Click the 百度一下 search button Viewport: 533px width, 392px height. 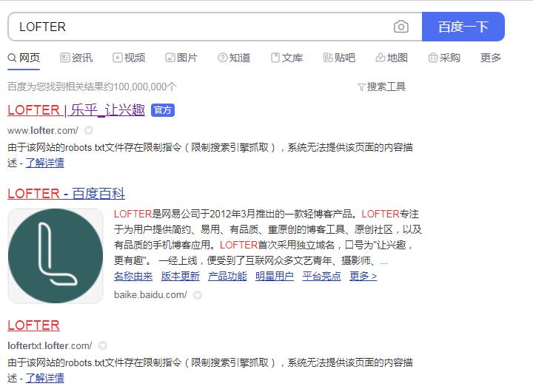(x=463, y=27)
